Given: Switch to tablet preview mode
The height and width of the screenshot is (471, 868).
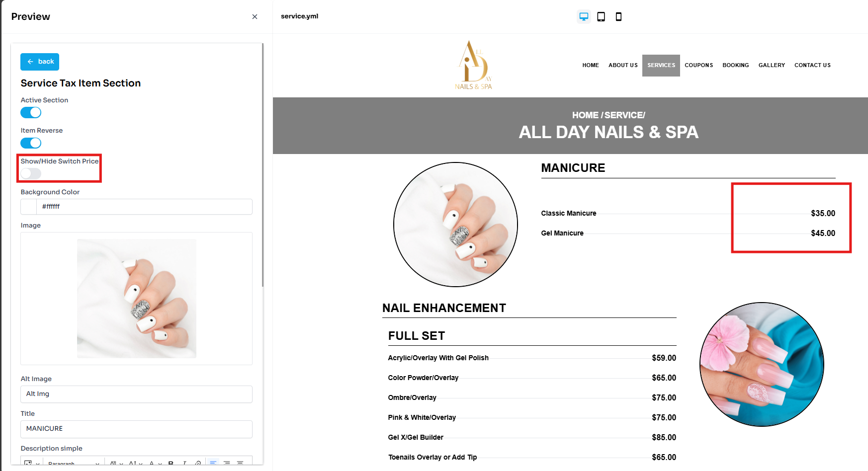Looking at the screenshot, I should click(601, 16).
